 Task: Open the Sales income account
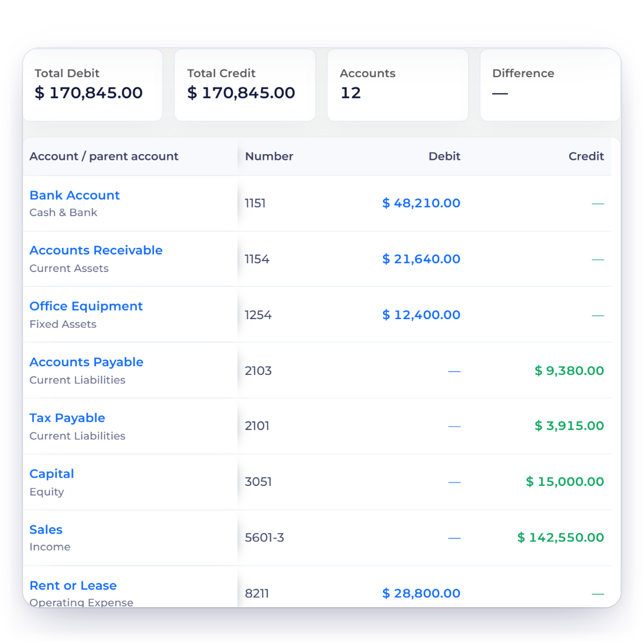pyautogui.click(x=46, y=530)
